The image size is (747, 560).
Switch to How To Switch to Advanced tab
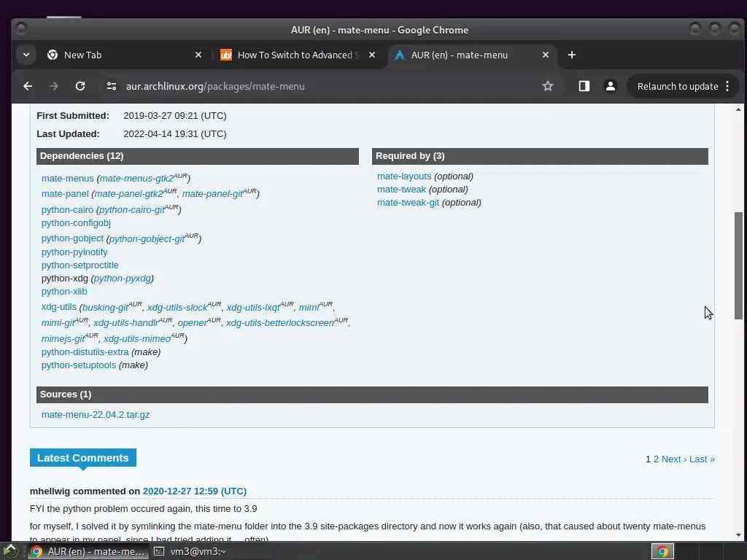click(298, 55)
